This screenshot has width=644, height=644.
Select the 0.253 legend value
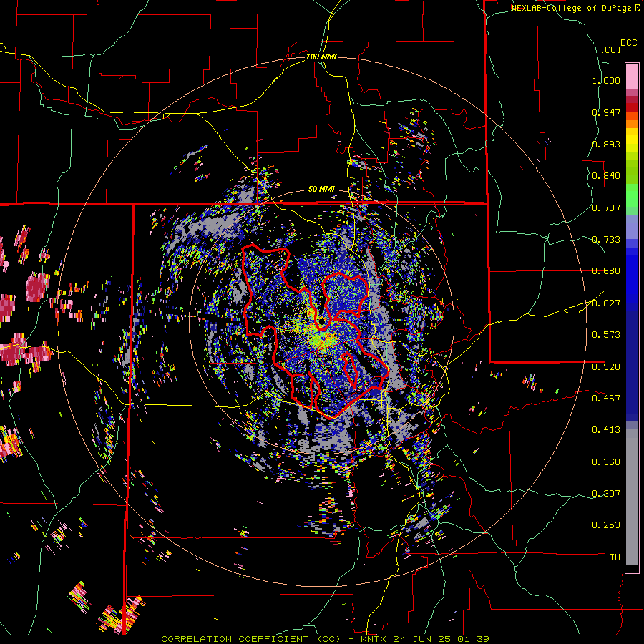[x=606, y=525]
